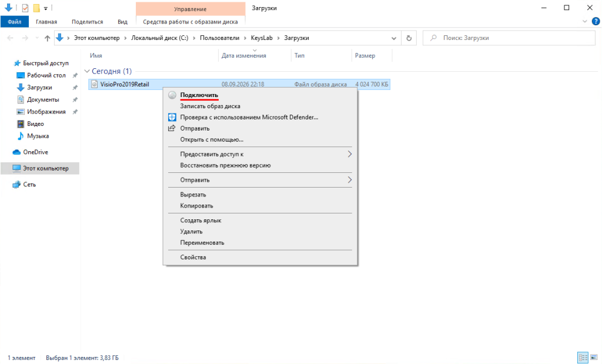Image resolution: width=602 pixels, height=364 pixels.
Task: Click breadcrumb arrow after Пользователи
Action: (245, 38)
